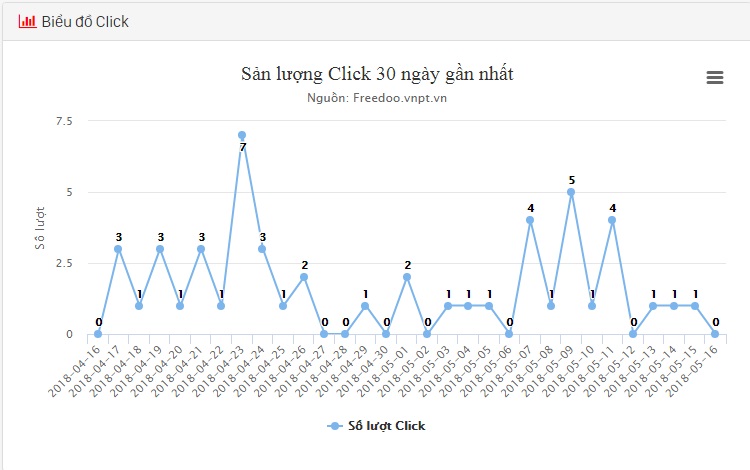Click the data point with value 5

tap(571, 192)
